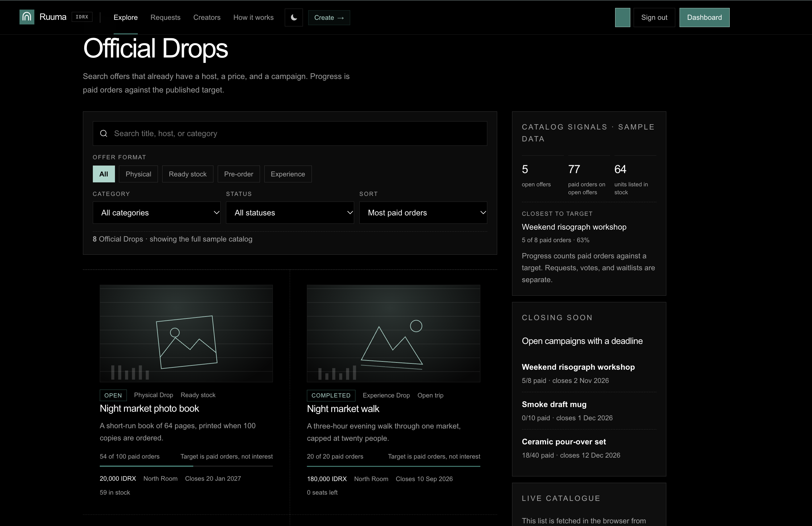
Task: Open the Night market photo book title
Action: tap(149, 409)
